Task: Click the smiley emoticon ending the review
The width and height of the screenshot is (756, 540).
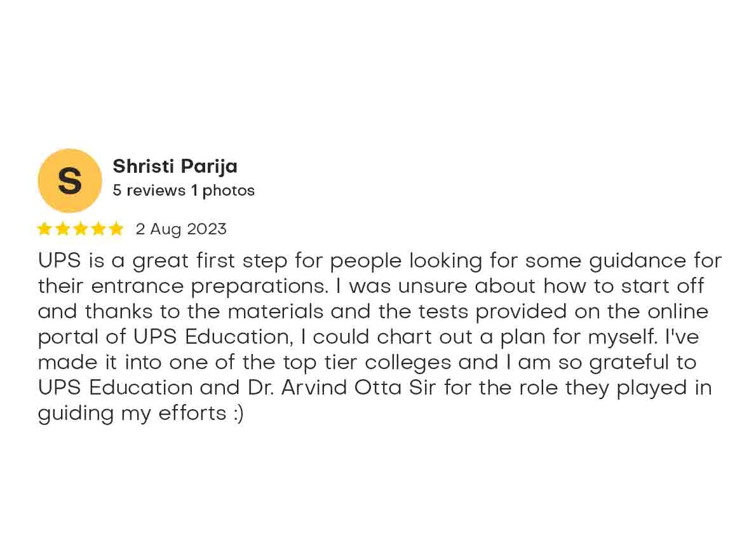Action: coord(238,414)
